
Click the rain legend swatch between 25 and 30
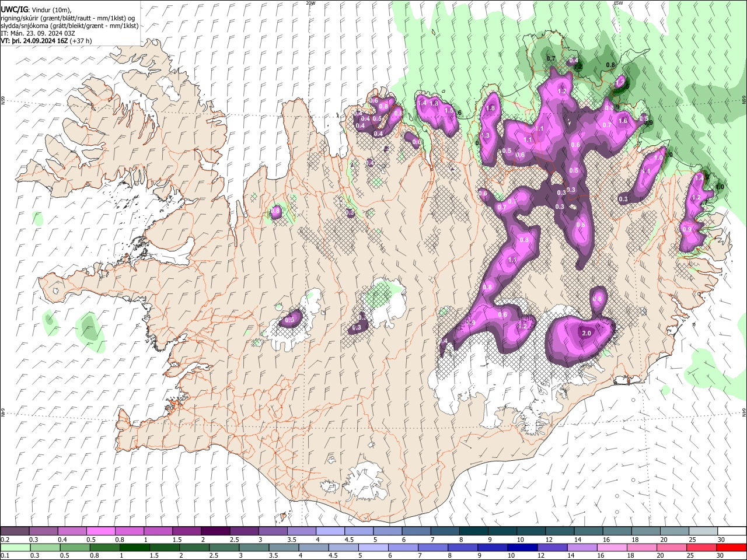click(x=701, y=547)
